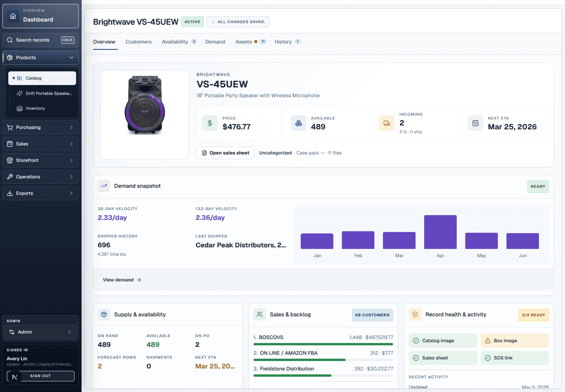Viewport: 565px width, 392px height.
Task: Expand the Operations section chevron
Action: pos(71,177)
